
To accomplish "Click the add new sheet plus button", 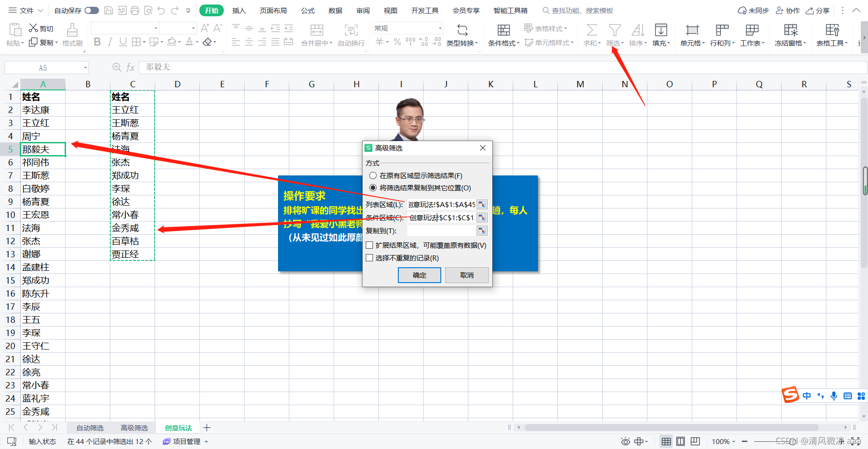I will pyautogui.click(x=207, y=428).
